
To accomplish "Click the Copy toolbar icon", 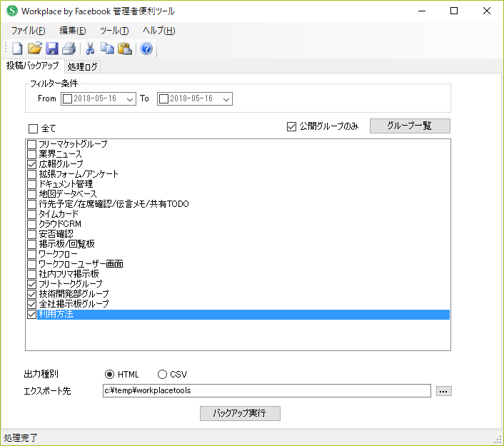I will (x=107, y=49).
